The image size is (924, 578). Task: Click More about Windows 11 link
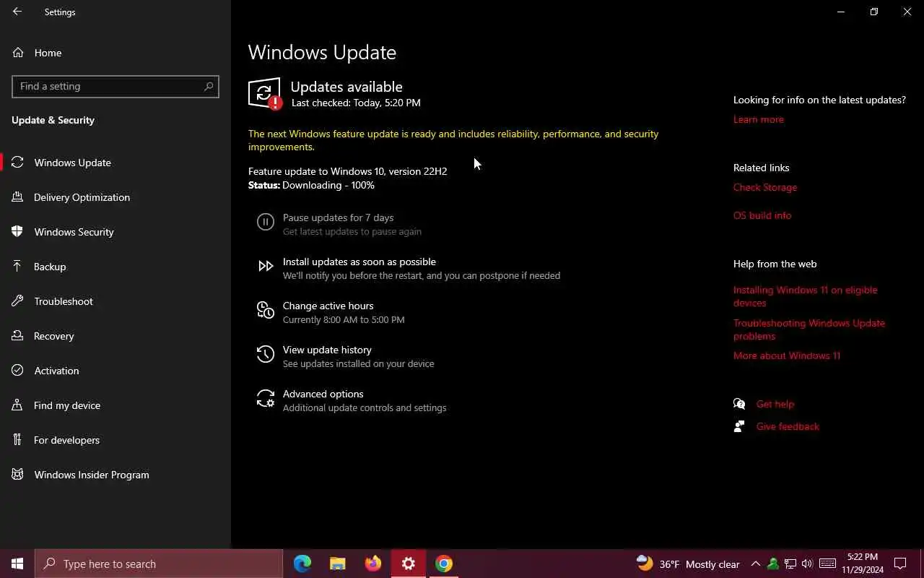tap(787, 355)
